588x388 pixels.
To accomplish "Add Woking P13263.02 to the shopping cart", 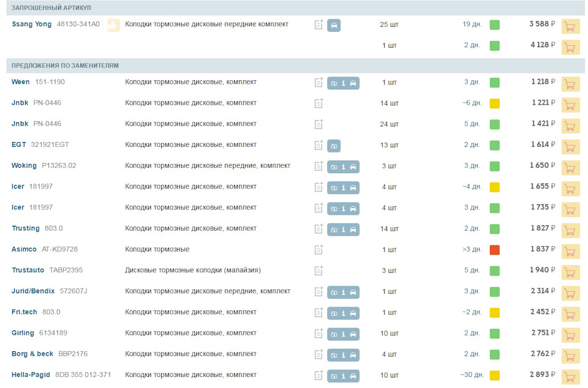I will (570, 168).
